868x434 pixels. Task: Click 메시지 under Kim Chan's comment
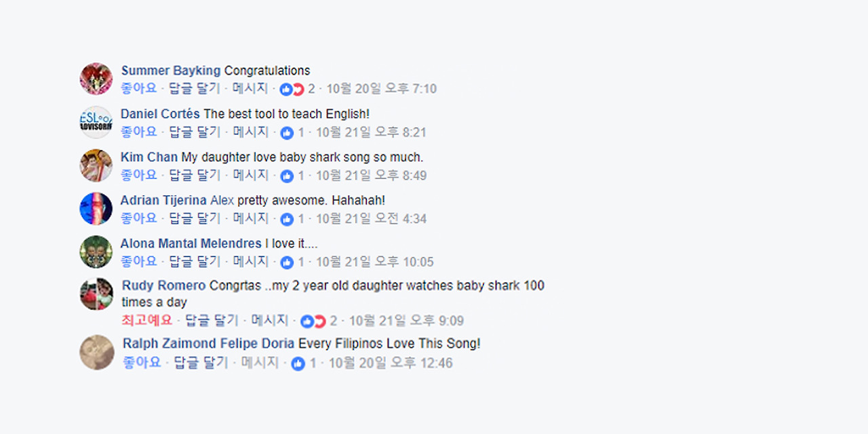[250, 175]
